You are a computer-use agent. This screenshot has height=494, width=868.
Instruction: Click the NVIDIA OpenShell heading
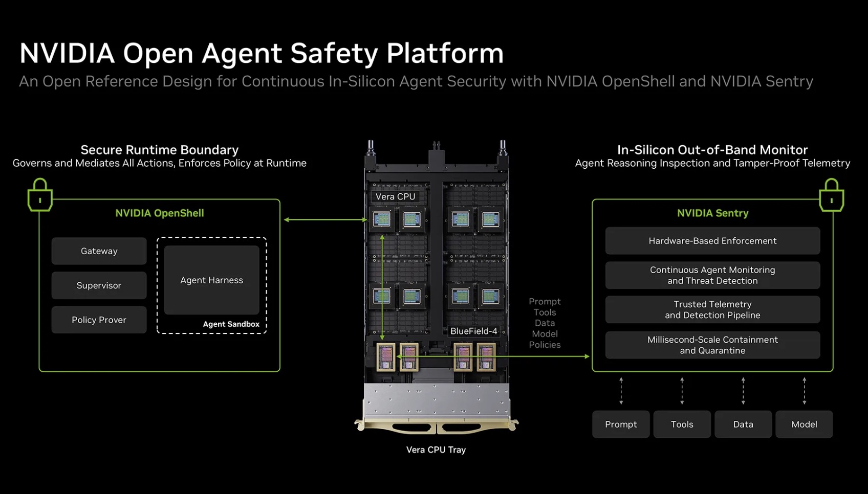(160, 213)
